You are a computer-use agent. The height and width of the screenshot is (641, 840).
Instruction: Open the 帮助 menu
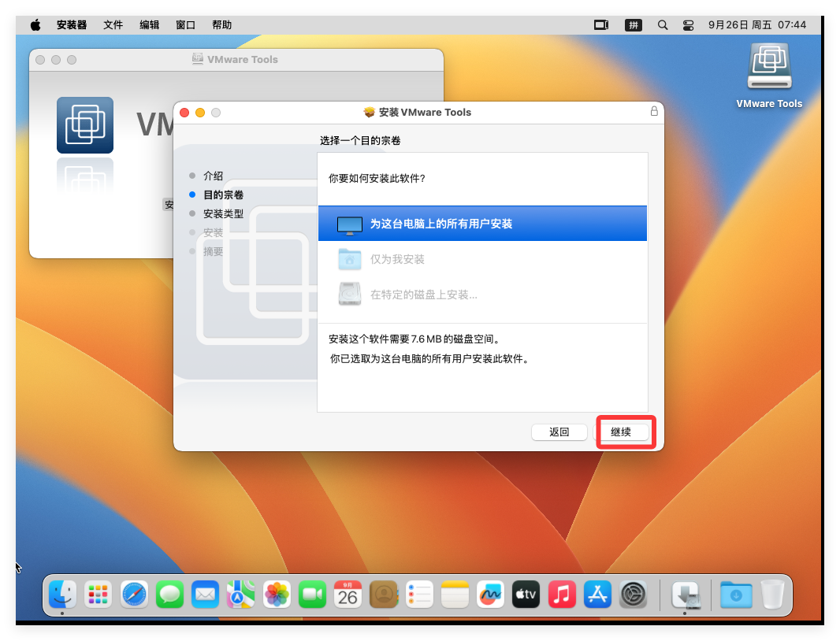tap(221, 24)
